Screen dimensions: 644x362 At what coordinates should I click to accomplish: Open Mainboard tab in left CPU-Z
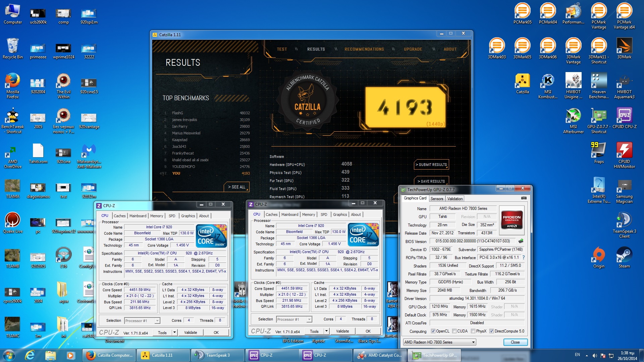(x=138, y=216)
